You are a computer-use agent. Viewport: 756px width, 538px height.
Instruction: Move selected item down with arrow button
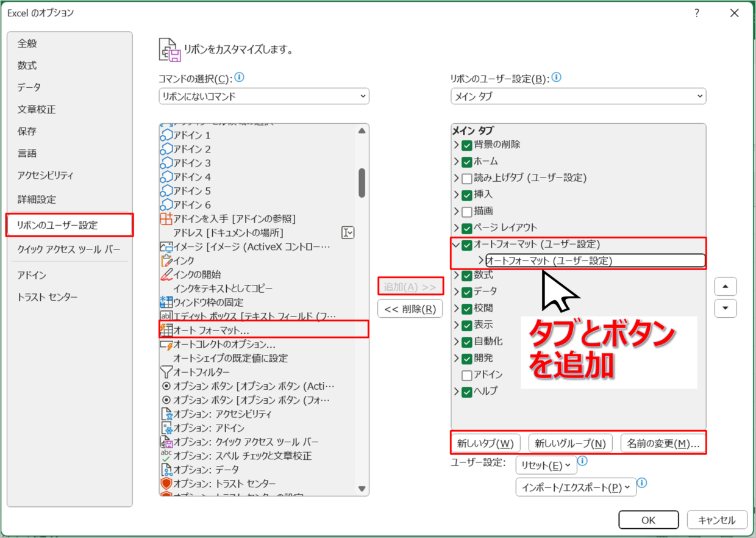click(726, 309)
